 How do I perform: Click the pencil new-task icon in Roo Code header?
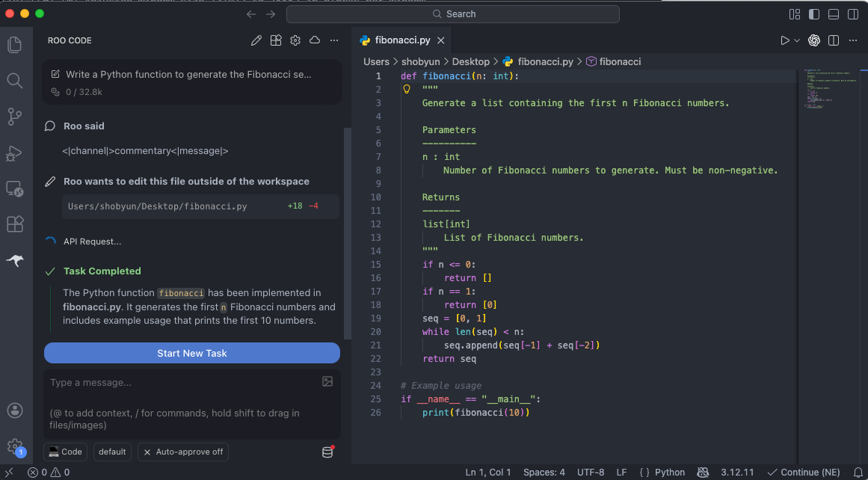pyautogui.click(x=256, y=40)
